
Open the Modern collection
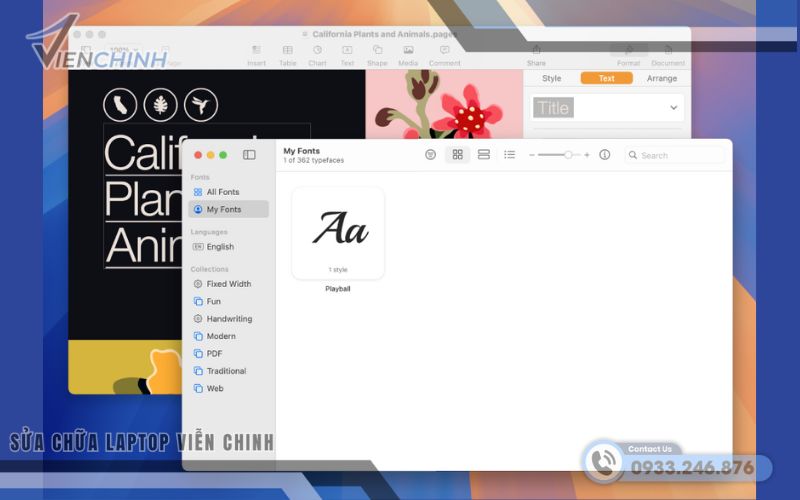point(229,336)
